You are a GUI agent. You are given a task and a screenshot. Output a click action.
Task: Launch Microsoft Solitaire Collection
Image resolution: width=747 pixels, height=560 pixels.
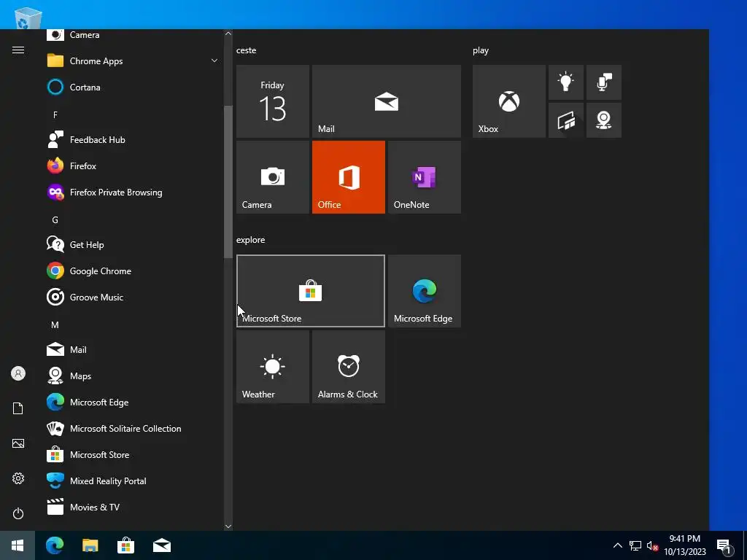click(133, 429)
